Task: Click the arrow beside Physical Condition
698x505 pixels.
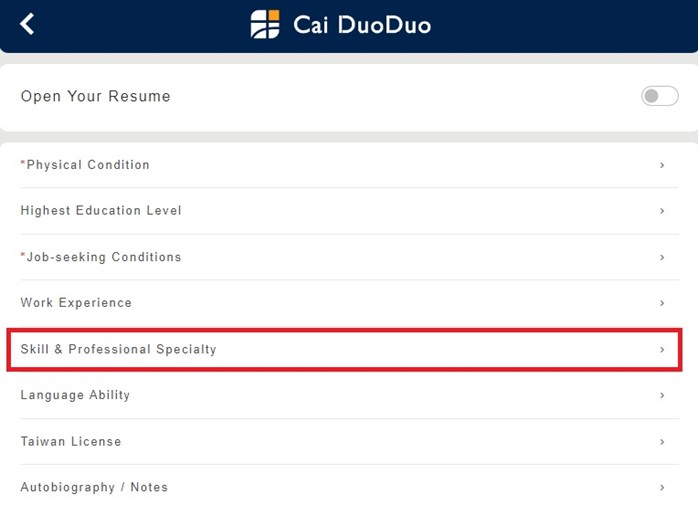Action: point(662,165)
